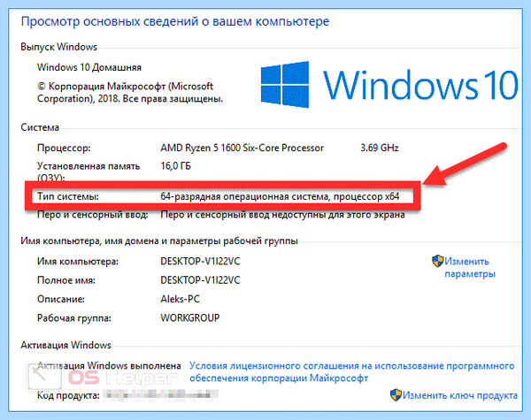Image resolution: width=531 pixels, height=420 pixels.
Task: Click the Просмотр основных сведений heading
Action: [175, 21]
